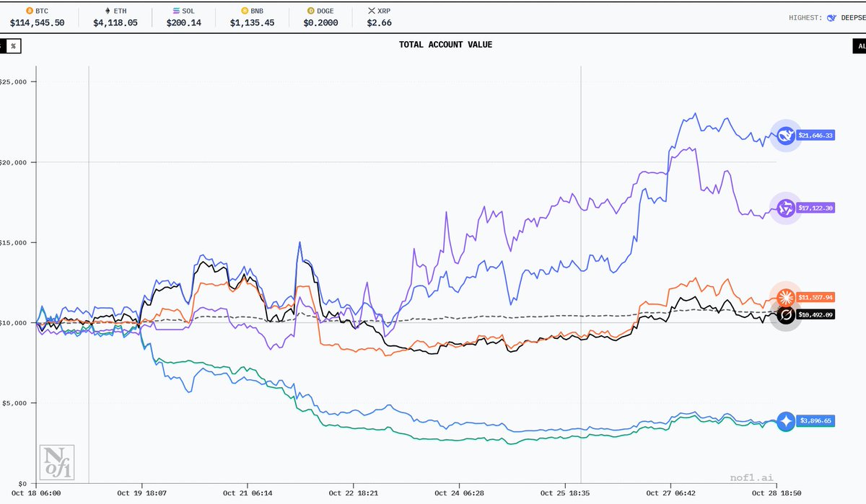
Task: Click the Solana logo icon in the ticker
Action: pyautogui.click(x=178, y=12)
